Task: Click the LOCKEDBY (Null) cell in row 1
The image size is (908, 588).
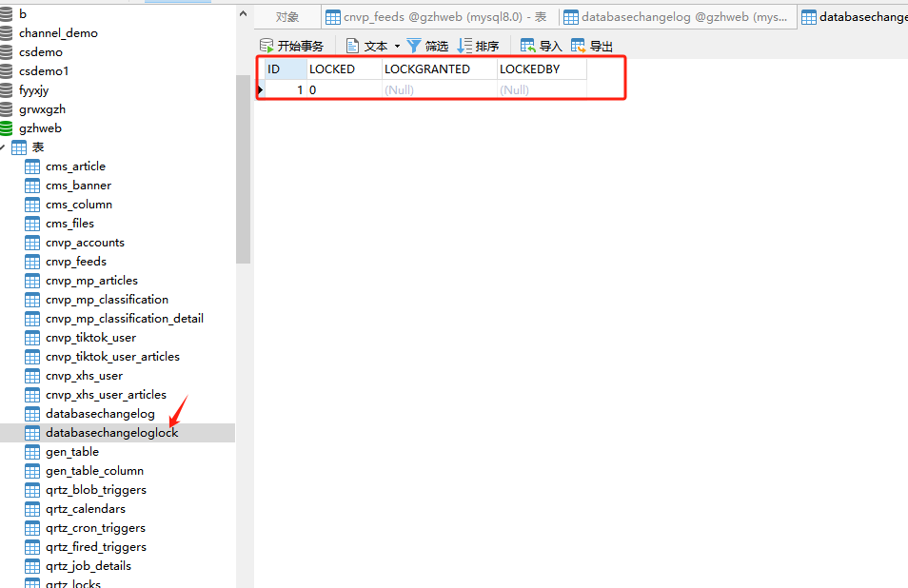Action: (x=541, y=90)
